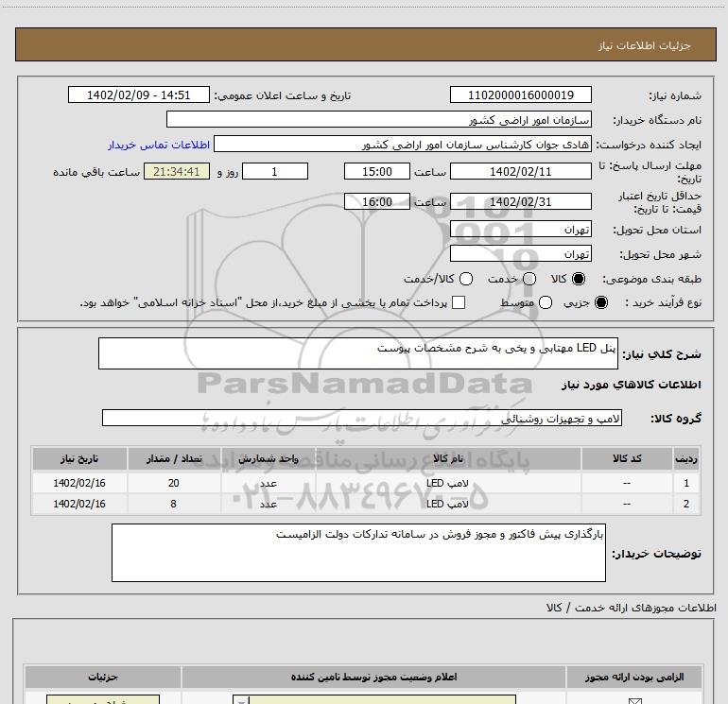
Task: Select the کالا radio button
Action: pyautogui.click(x=579, y=279)
